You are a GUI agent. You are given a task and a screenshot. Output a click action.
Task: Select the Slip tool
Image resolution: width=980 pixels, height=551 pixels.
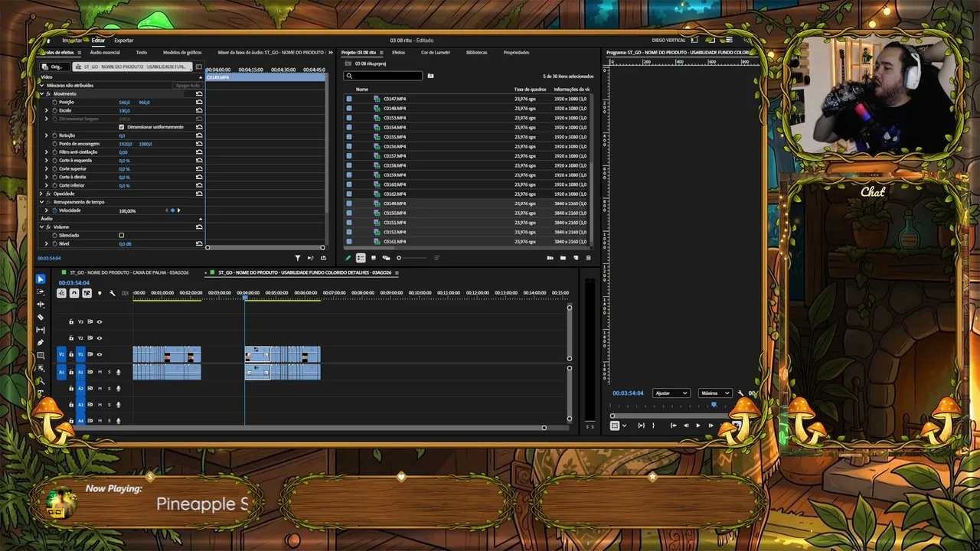click(41, 330)
